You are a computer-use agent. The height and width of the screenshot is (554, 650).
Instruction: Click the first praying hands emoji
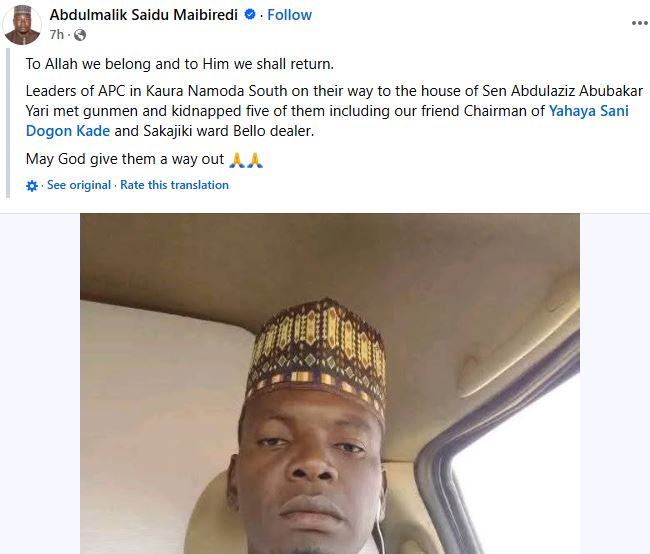click(237, 159)
